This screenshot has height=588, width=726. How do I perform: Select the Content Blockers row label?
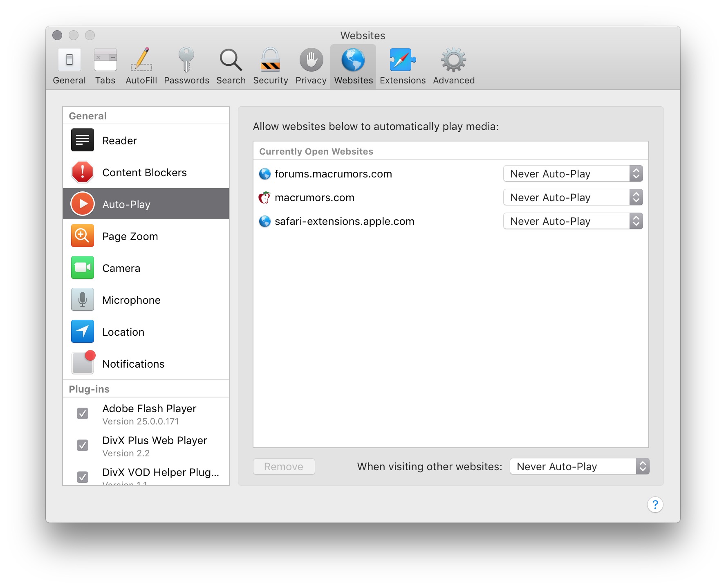144,173
